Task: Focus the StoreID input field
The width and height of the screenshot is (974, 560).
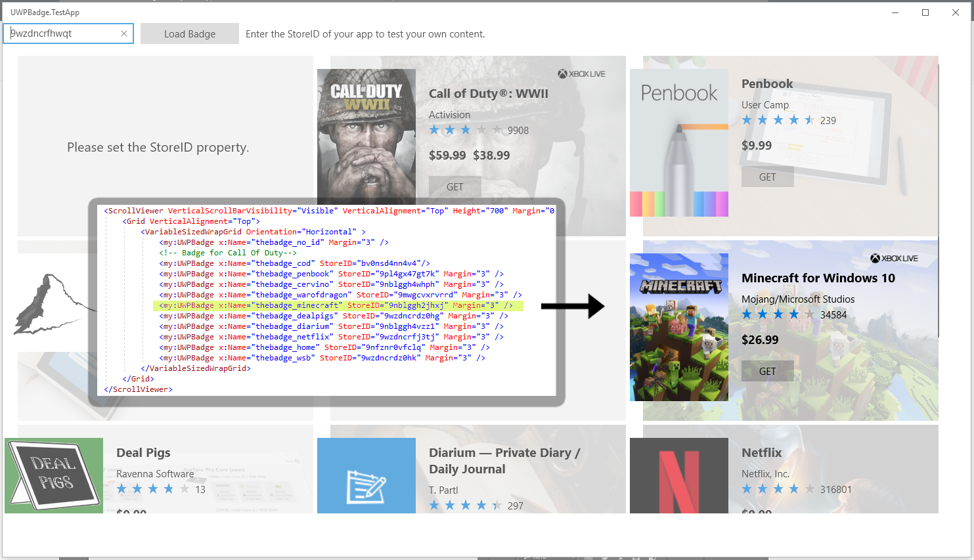Action: 62,33
